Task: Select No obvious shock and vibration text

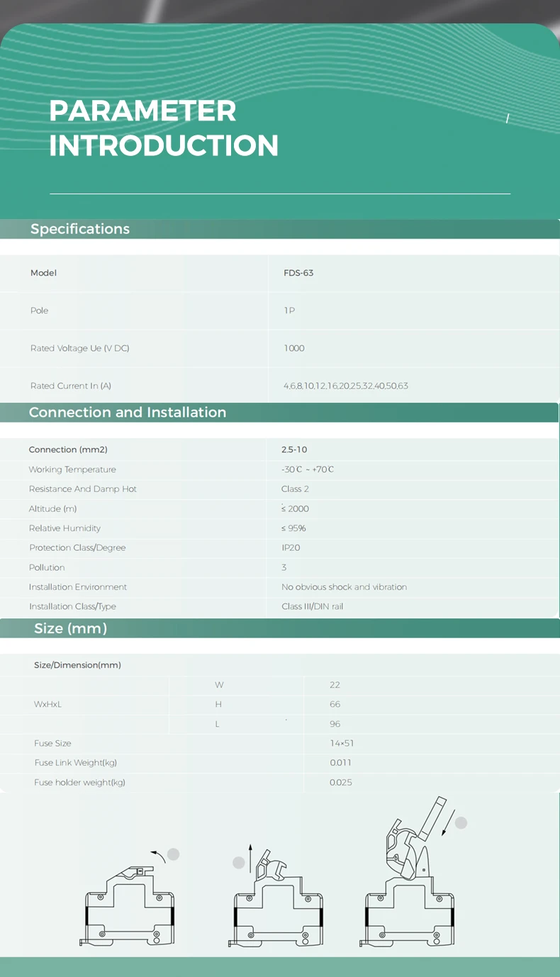Action: [x=345, y=587]
